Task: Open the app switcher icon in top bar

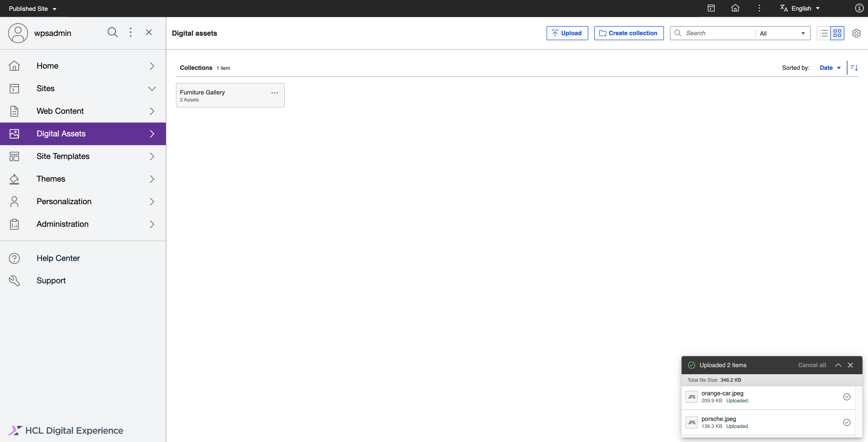Action: point(711,8)
